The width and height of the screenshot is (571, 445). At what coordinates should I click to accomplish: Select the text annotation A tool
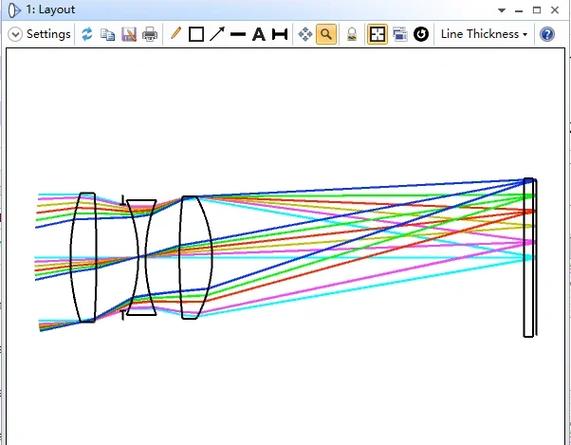point(259,35)
